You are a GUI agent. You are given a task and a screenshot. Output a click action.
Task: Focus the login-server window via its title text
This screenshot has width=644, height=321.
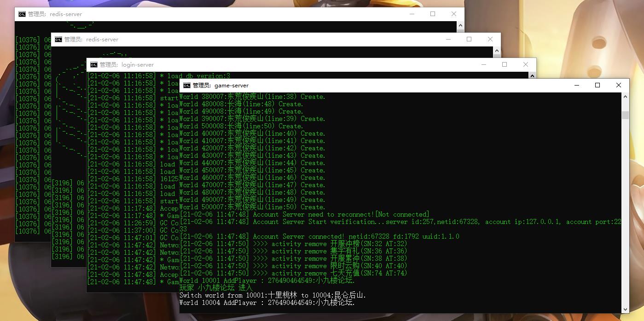tap(127, 65)
